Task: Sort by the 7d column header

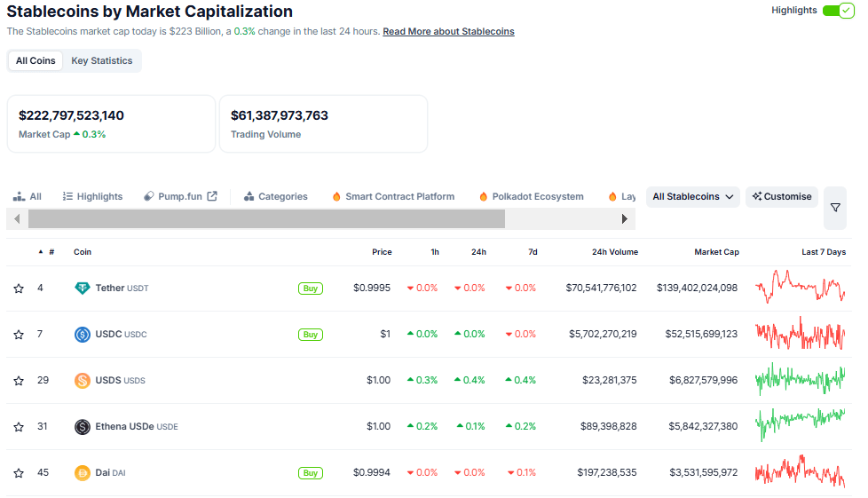Action: [533, 252]
